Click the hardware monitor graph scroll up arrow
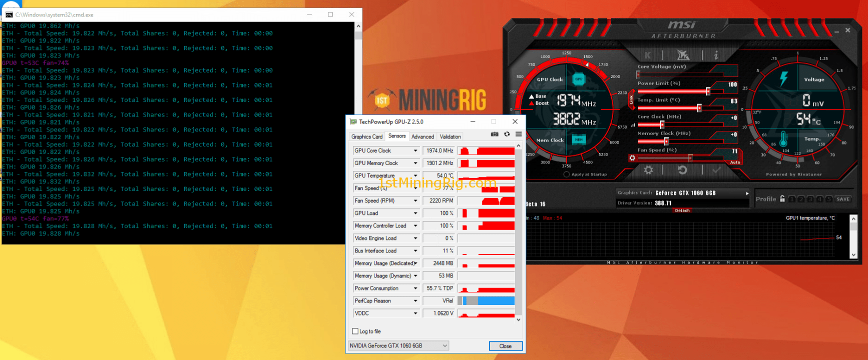Screen dimensions: 868x360 click(x=853, y=219)
